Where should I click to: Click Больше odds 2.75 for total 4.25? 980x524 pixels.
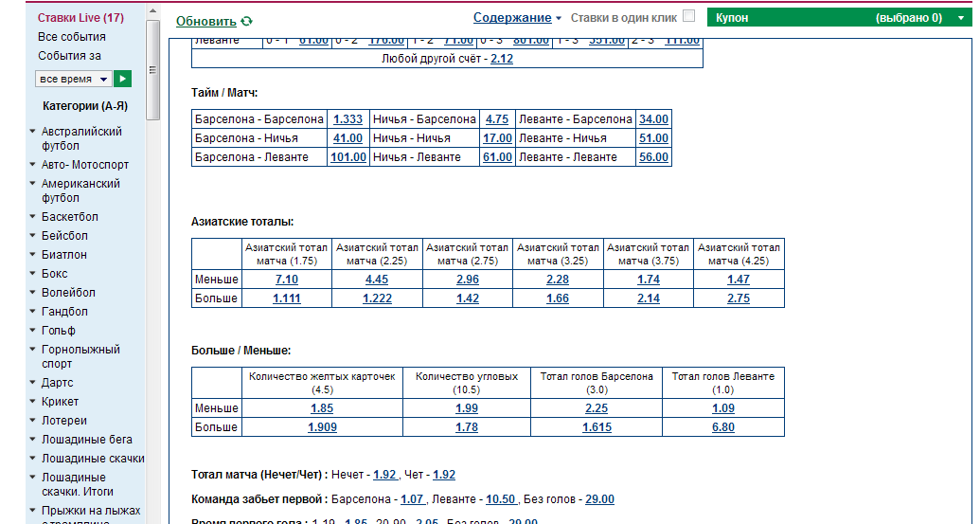pyautogui.click(x=739, y=298)
